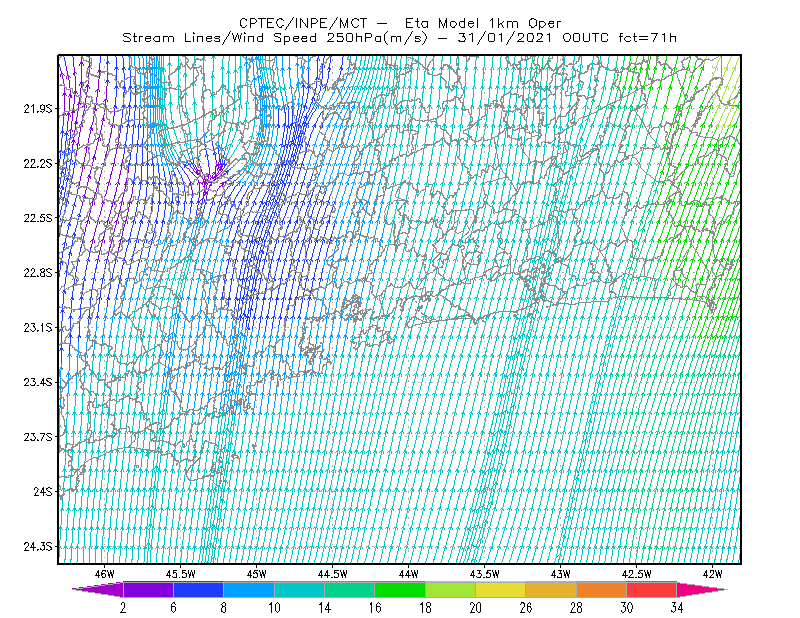Click the date text '31/01/2021 00UTC'
The image size is (800, 618).
[533, 38]
